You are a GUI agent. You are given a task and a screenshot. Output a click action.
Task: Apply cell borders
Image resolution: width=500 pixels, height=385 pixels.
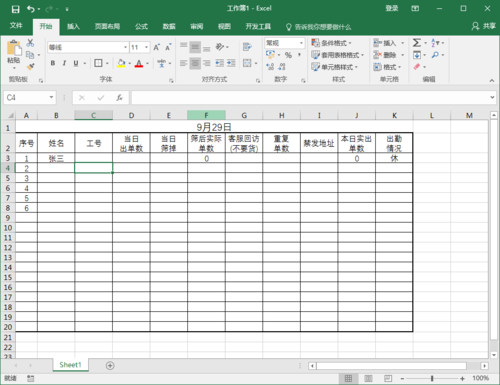point(98,63)
